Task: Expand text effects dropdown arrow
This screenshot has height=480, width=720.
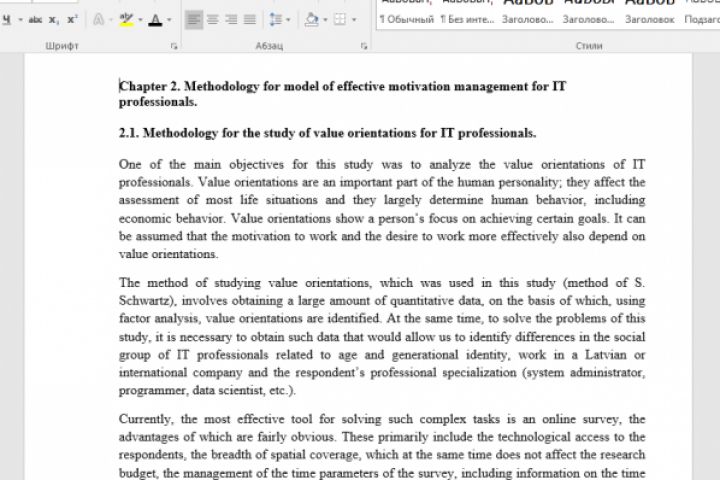Action: [111, 20]
